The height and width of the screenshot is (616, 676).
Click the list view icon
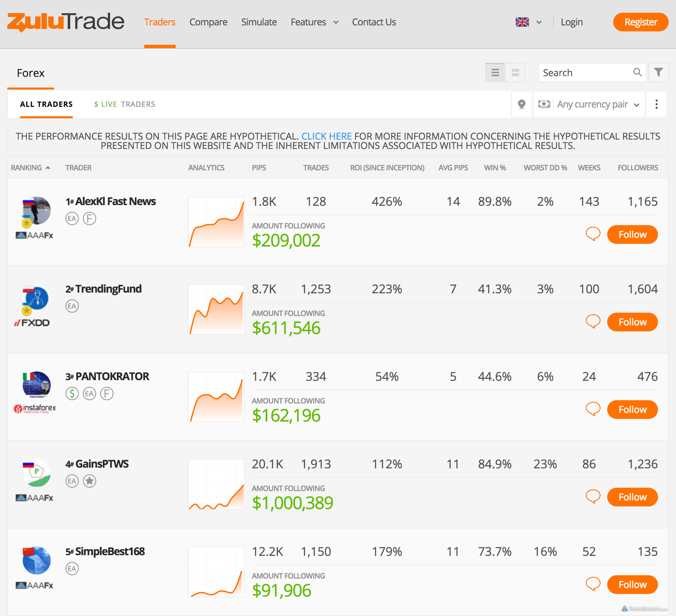click(495, 72)
